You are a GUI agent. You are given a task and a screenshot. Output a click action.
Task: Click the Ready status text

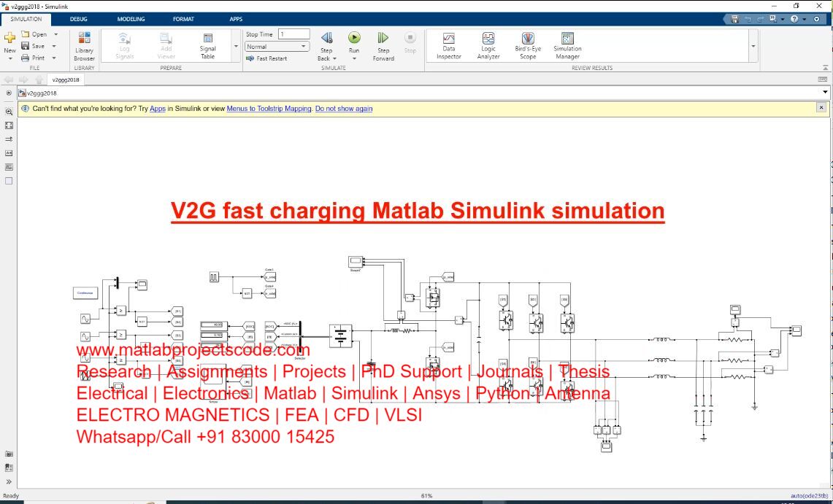[x=11, y=496]
